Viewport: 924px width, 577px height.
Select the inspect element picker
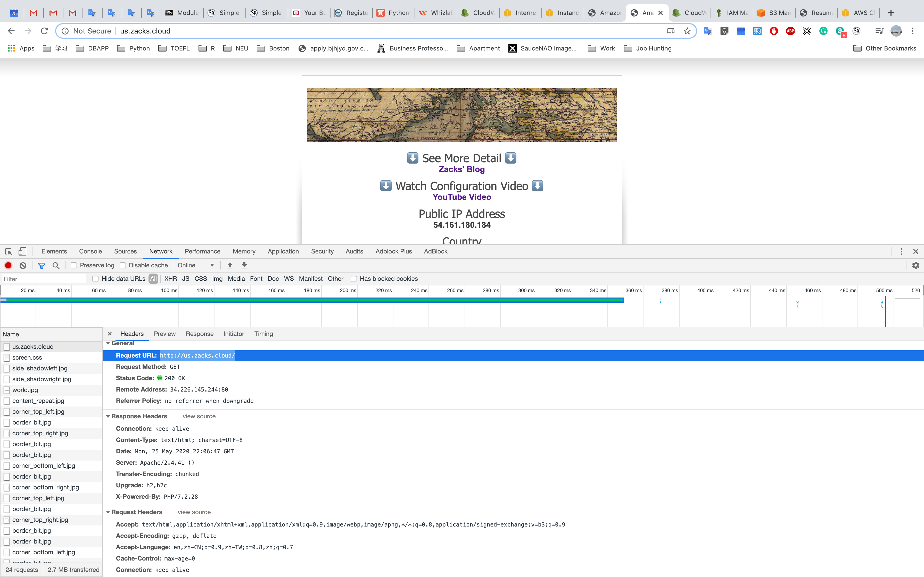tap(9, 251)
